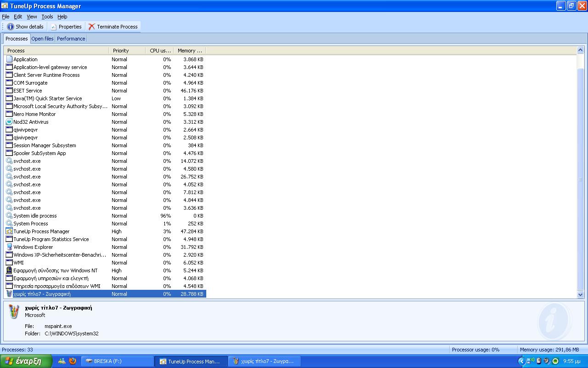Click the 96% CPU usage value
Image resolution: width=588 pixels, height=368 pixels.
click(x=165, y=216)
